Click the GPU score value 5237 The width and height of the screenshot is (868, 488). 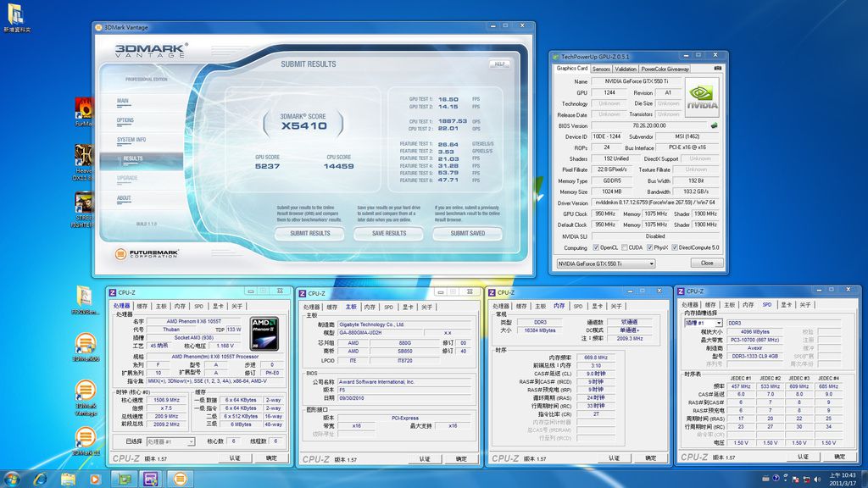[x=267, y=166]
